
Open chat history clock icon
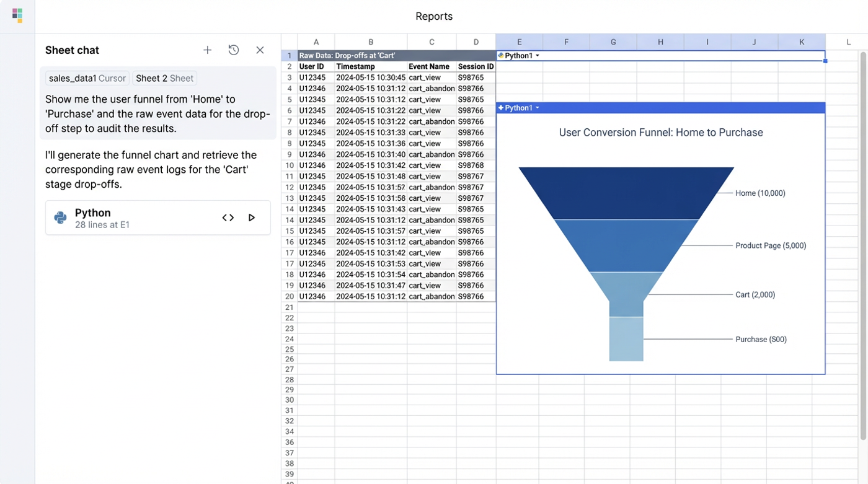pyautogui.click(x=234, y=50)
